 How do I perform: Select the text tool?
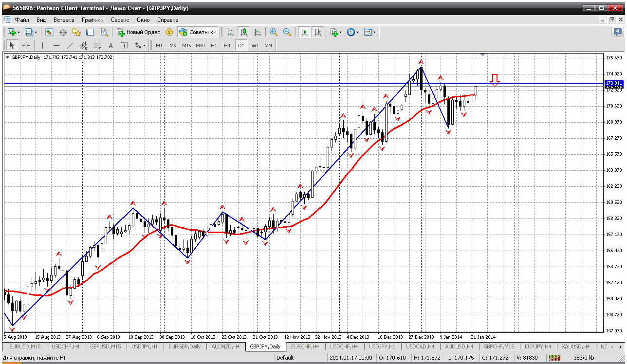111,45
